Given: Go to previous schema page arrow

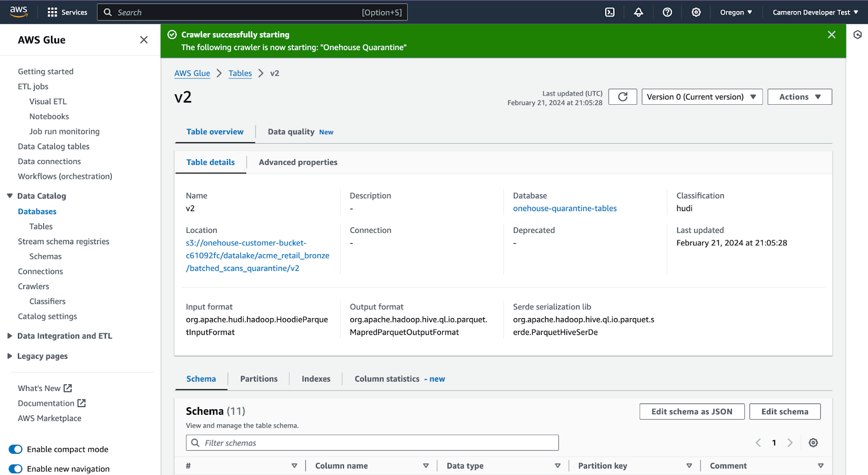Looking at the screenshot, I should (x=758, y=442).
